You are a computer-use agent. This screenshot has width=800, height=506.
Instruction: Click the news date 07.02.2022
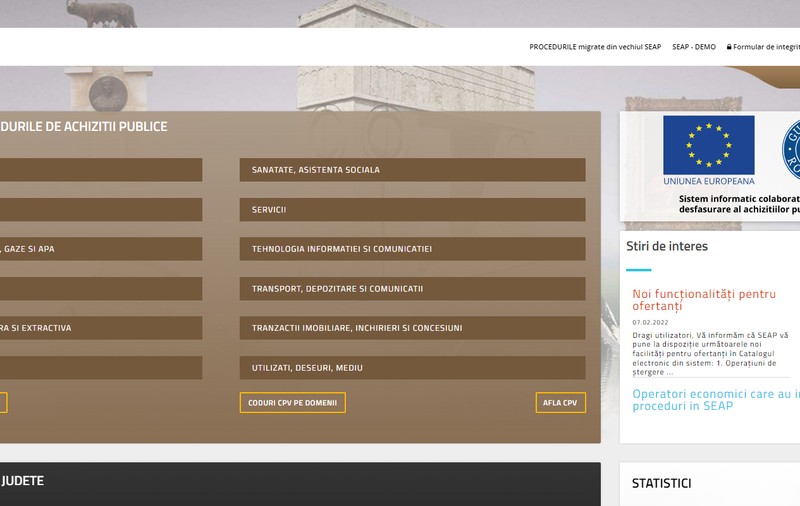650,322
